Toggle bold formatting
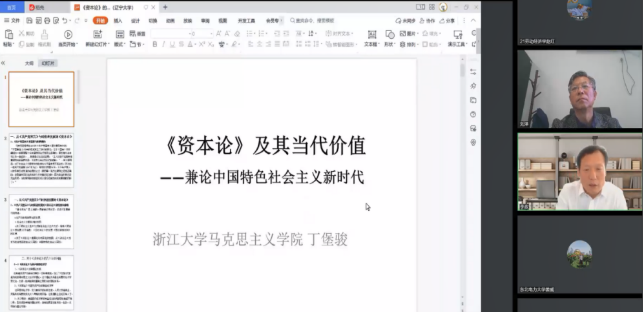 [x=154, y=45]
